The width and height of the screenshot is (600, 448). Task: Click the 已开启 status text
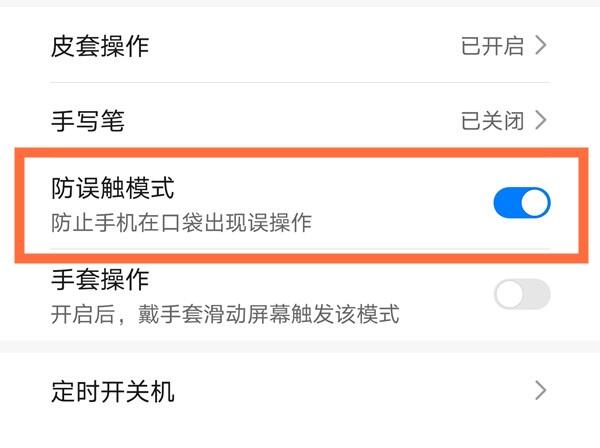pyautogui.click(x=491, y=46)
